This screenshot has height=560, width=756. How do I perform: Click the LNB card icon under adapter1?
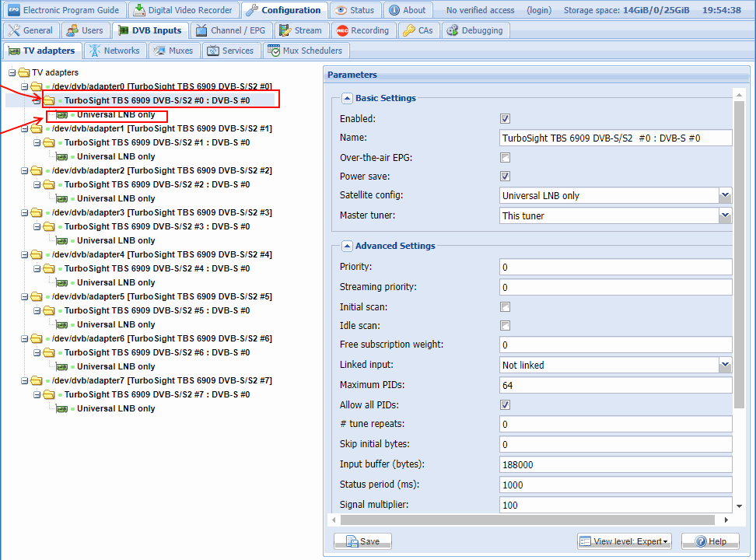tap(61, 157)
